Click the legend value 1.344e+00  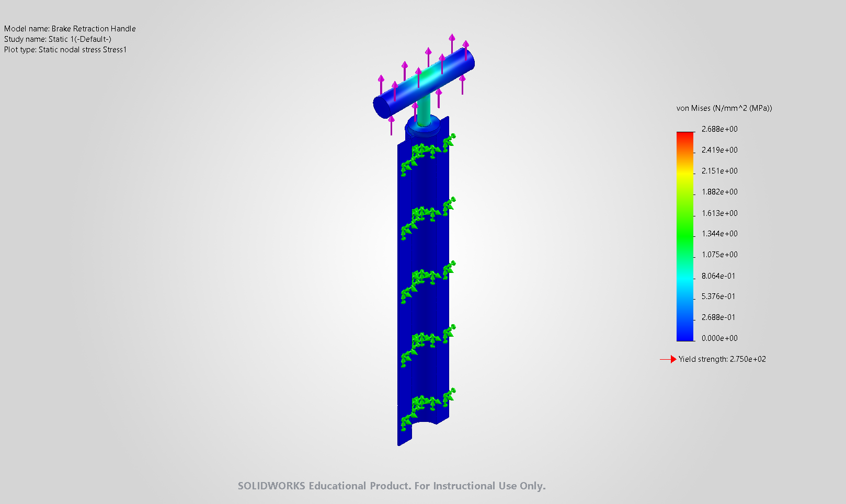pyautogui.click(x=719, y=234)
